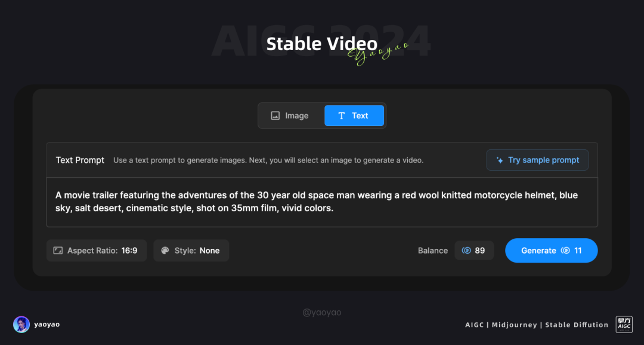Click the Text Prompt label
The height and width of the screenshot is (345, 644).
pyautogui.click(x=80, y=160)
